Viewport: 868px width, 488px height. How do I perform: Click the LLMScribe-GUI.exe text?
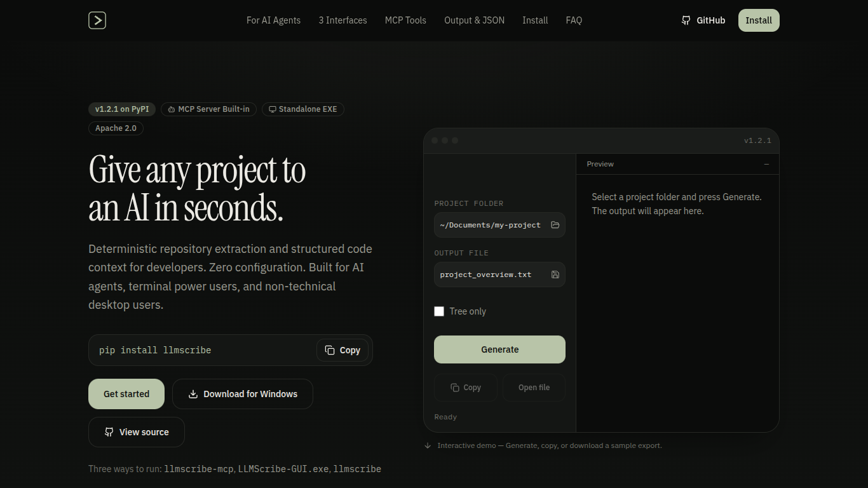point(283,469)
